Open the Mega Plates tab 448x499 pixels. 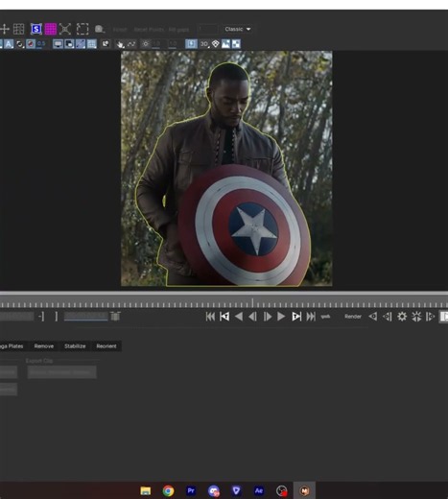tap(12, 346)
